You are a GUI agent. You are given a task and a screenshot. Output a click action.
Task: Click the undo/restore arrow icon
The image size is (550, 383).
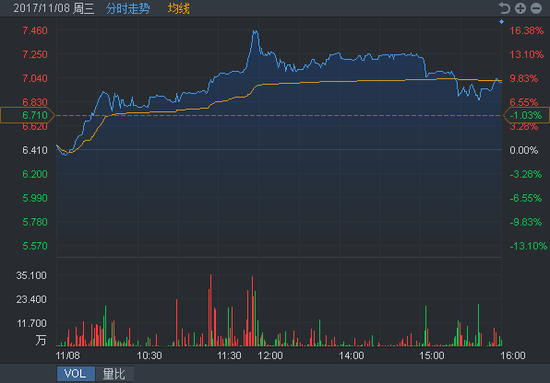coord(504,8)
